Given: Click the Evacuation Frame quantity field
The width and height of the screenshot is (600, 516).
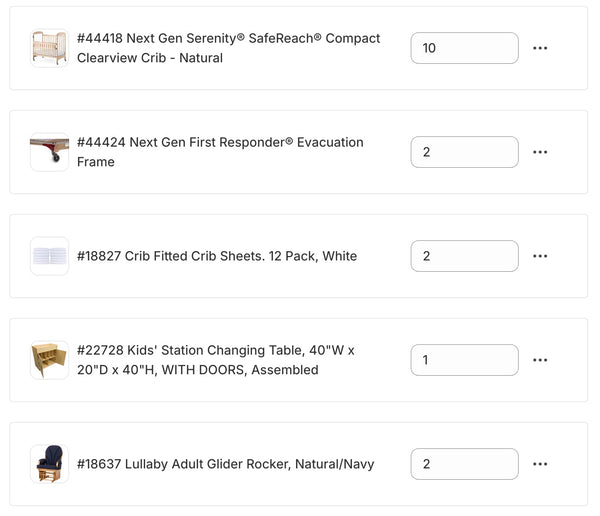Looking at the screenshot, I should point(464,152).
